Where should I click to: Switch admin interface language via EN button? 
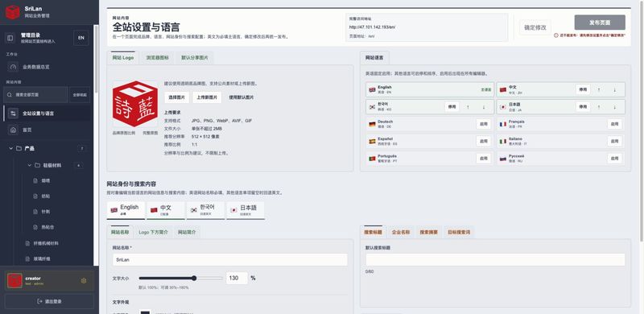pos(81,38)
